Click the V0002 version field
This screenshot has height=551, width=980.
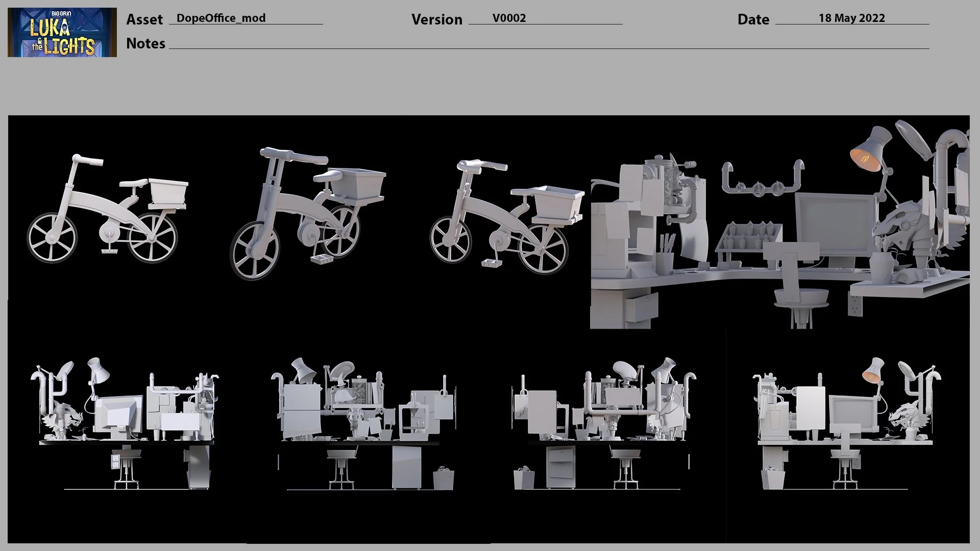tap(509, 18)
